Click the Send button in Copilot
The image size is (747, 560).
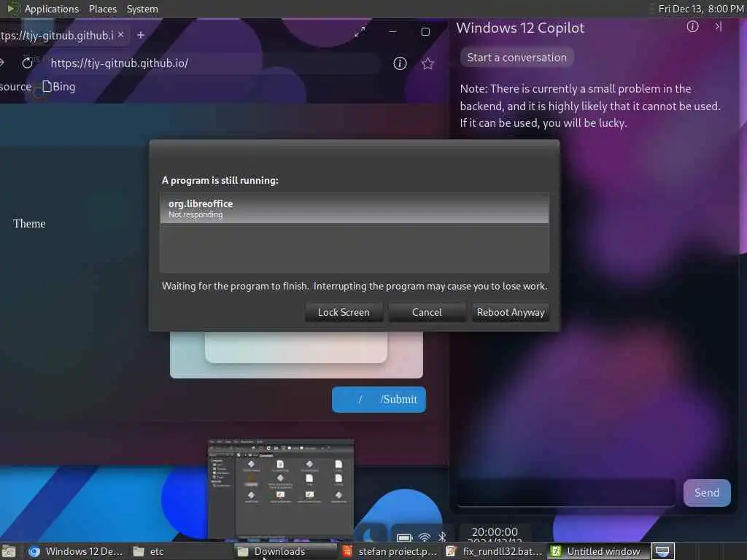[706, 493]
